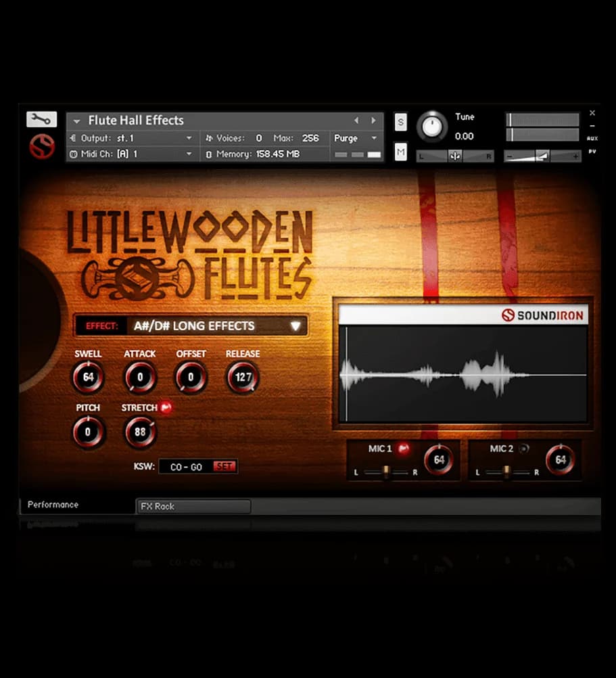Click the STRETCH knob
The image size is (616, 678).
[x=139, y=432]
